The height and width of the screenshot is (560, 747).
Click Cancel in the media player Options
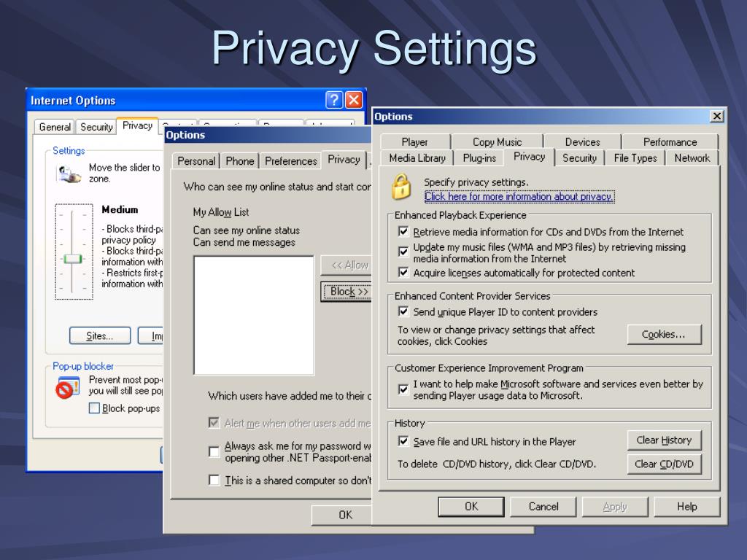click(543, 507)
